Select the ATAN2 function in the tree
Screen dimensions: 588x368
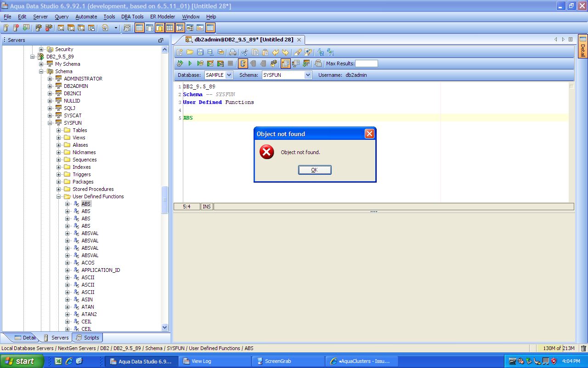(x=89, y=314)
